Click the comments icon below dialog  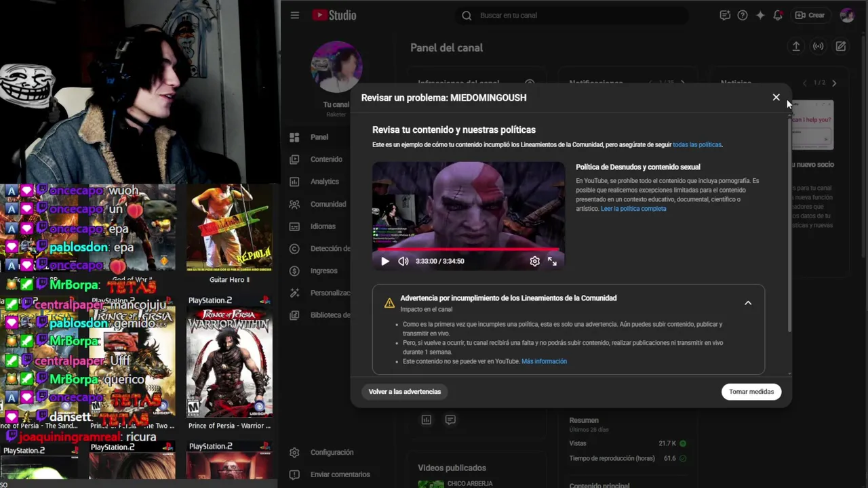click(x=450, y=420)
